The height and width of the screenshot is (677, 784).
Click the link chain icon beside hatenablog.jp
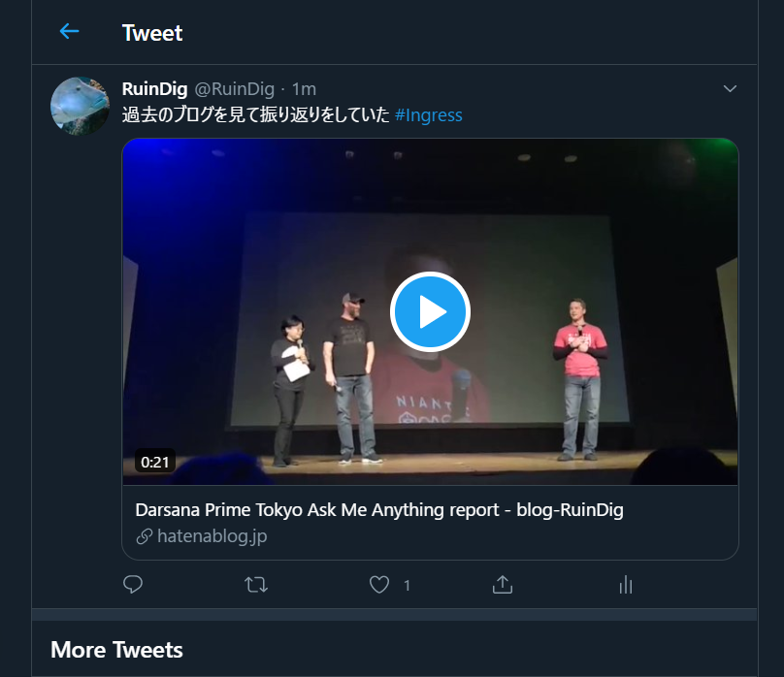click(144, 536)
